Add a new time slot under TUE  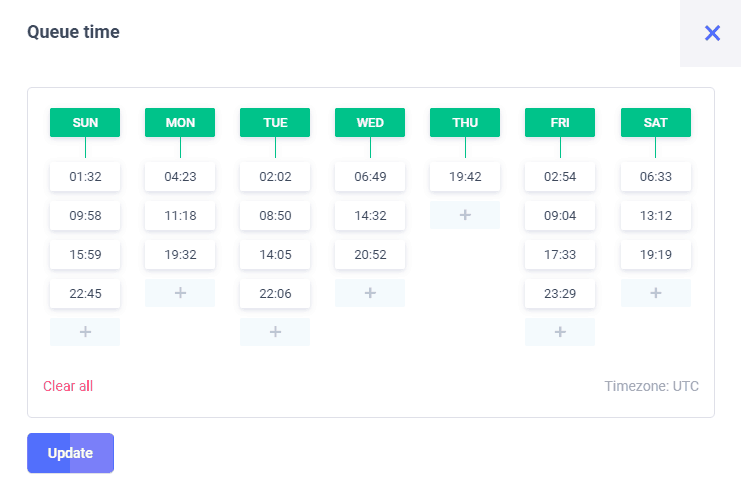tap(275, 332)
